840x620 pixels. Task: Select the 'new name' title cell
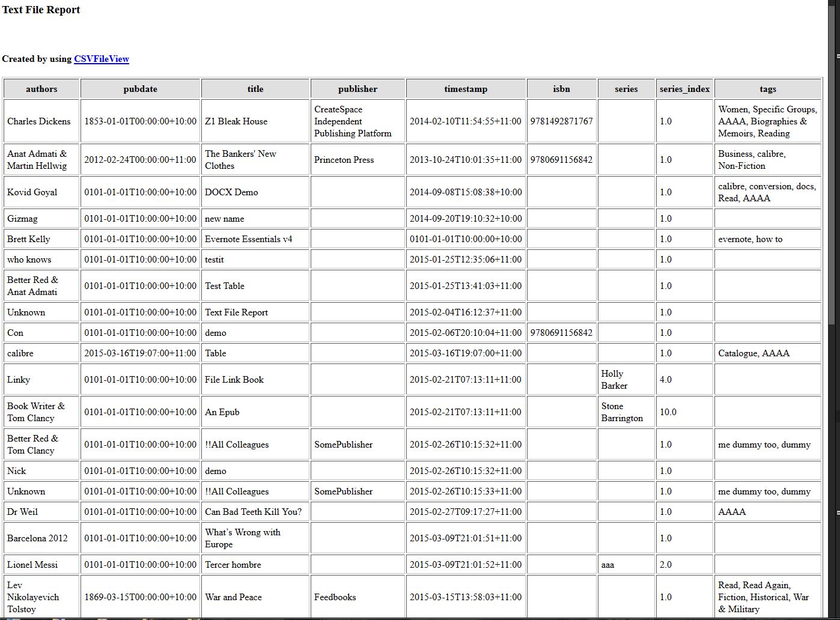(x=255, y=219)
